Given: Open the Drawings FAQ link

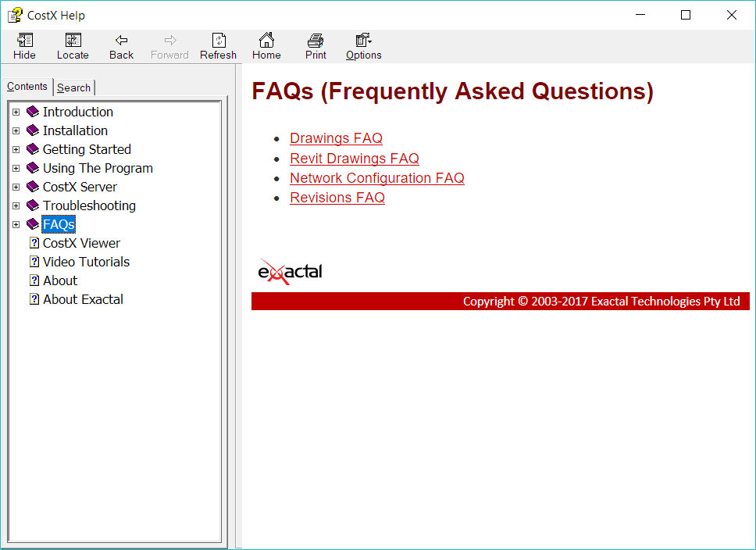Looking at the screenshot, I should 336,138.
